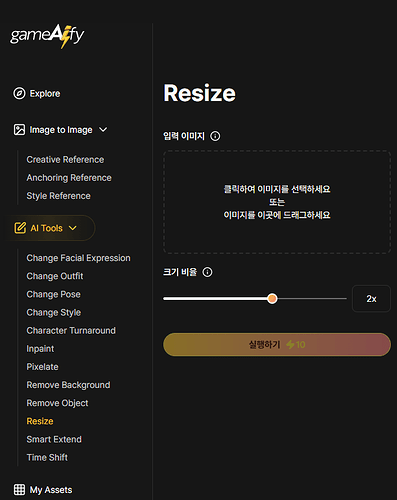This screenshot has width=397, height=500.
Task: Click the scale ratio slider handle
Action: tap(272, 299)
